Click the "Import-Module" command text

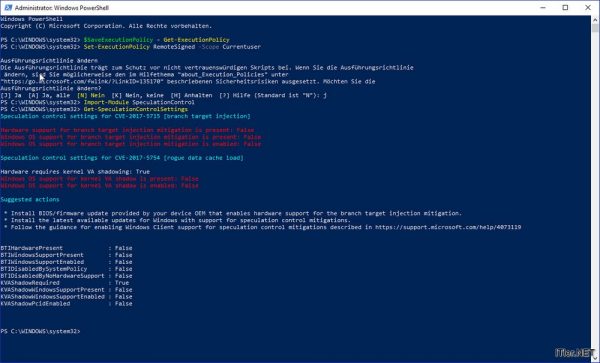click(106, 102)
